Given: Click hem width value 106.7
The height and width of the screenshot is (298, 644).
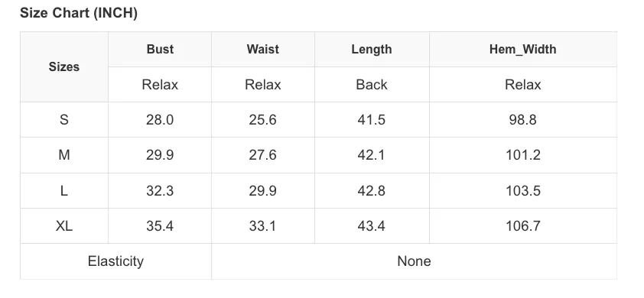Looking at the screenshot, I should tap(523, 226).
